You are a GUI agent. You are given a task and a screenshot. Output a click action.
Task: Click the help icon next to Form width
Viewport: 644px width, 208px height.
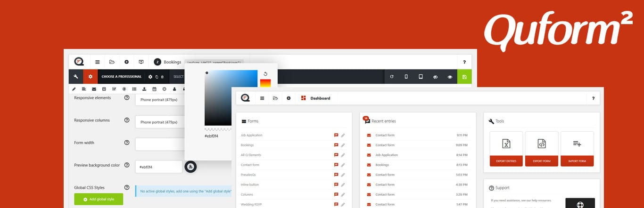point(127,143)
